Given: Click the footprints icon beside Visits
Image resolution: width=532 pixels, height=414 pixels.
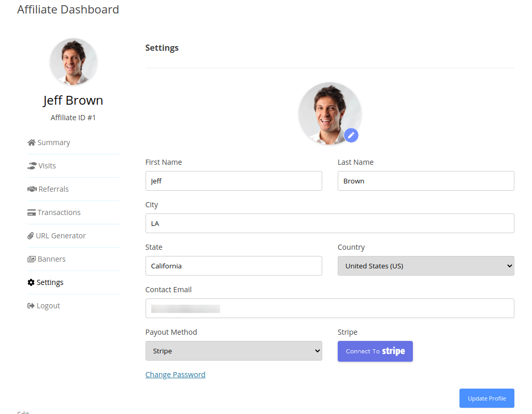Looking at the screenshot, I should pyautogui.click(x=32, y=166).
